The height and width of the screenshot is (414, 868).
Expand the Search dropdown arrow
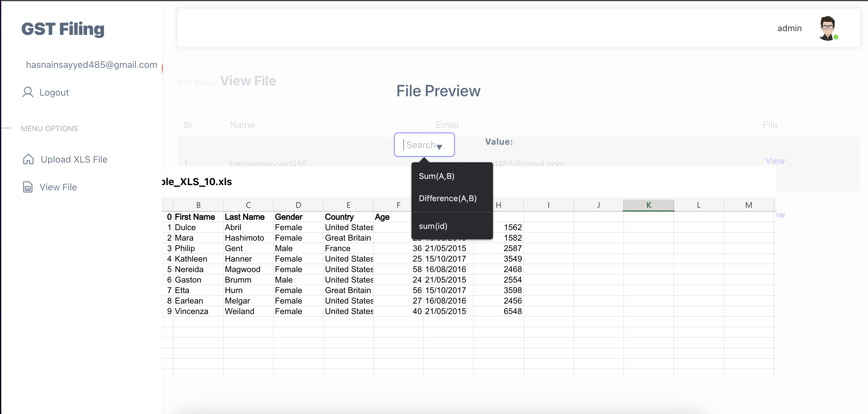click(439, 147)
